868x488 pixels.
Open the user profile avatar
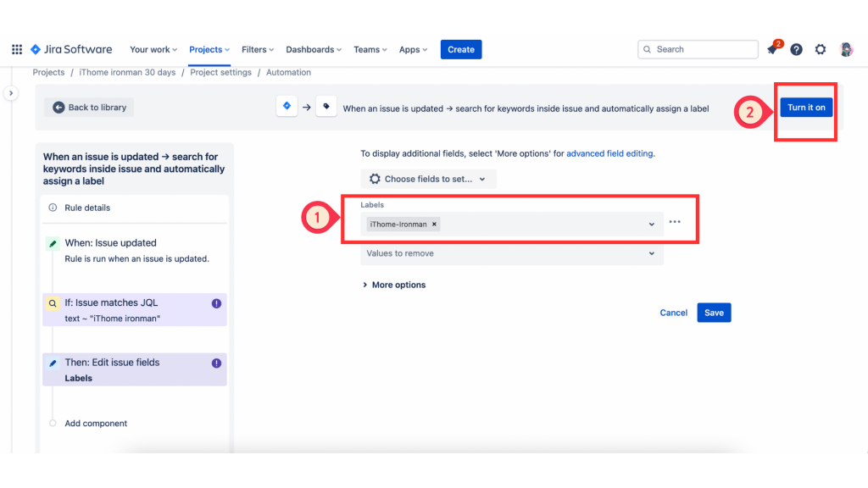(x=846, y=50)
